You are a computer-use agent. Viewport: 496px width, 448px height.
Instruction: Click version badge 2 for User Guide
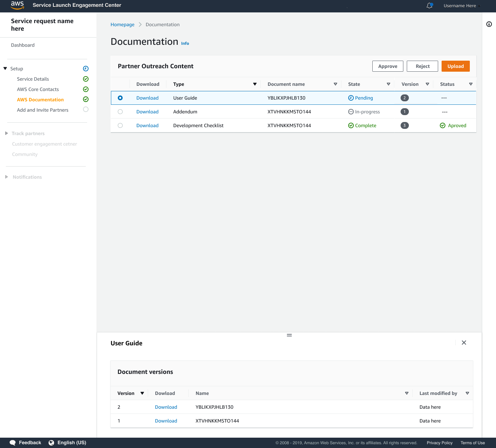pos(405,98)
